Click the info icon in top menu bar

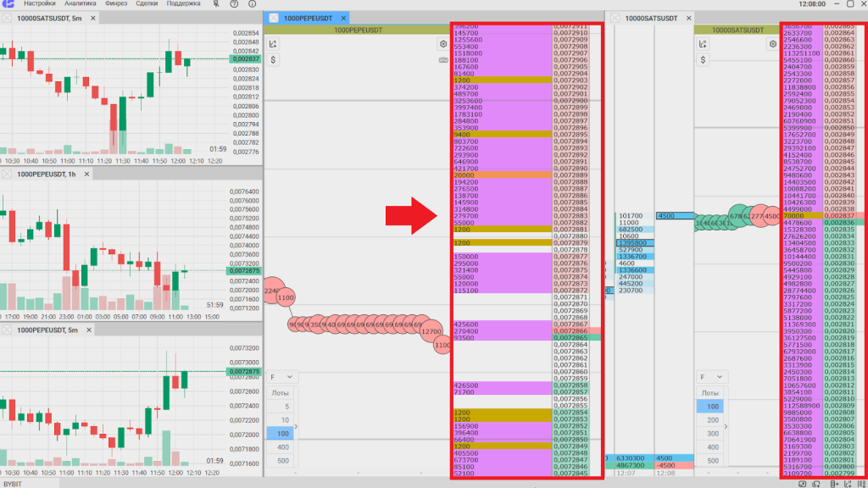(251, 4)
